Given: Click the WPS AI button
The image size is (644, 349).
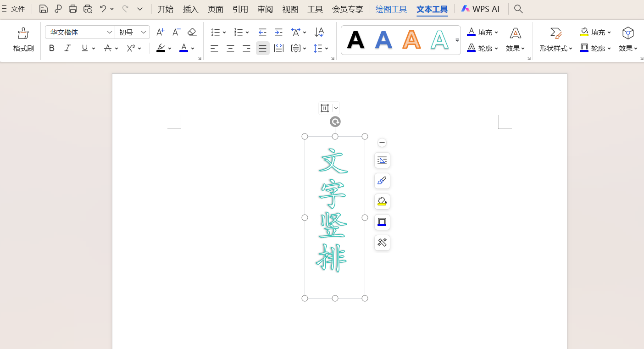Looking at the screenshot, I should click(x=480, y=9).
